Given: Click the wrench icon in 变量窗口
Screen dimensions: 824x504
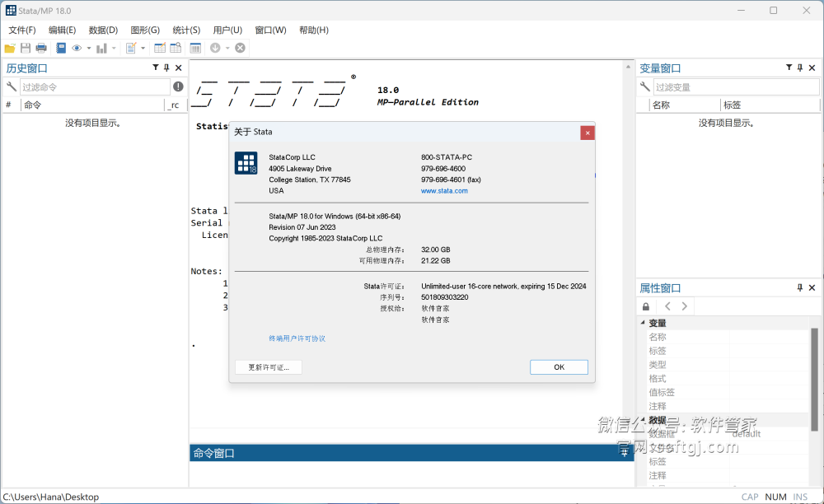Looking at the screenshot, I should pyautogui.click(x=645, y=86).
